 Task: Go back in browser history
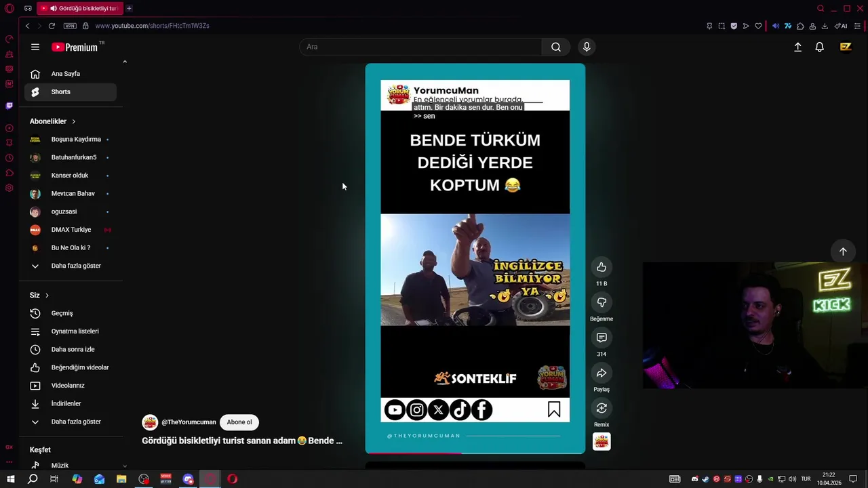[27, 26]
